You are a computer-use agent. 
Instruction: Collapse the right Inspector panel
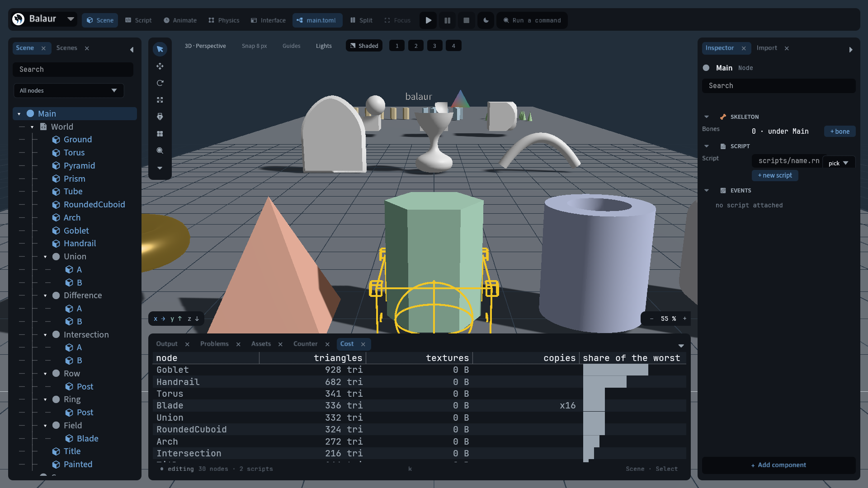click(x=851, y=50)
